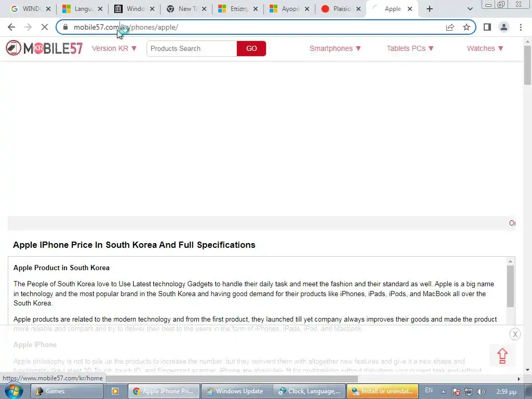Bookmark this page with the star icon
This screenshot has height=399, width=532.
pyautogui.click(x=467, y=27)
